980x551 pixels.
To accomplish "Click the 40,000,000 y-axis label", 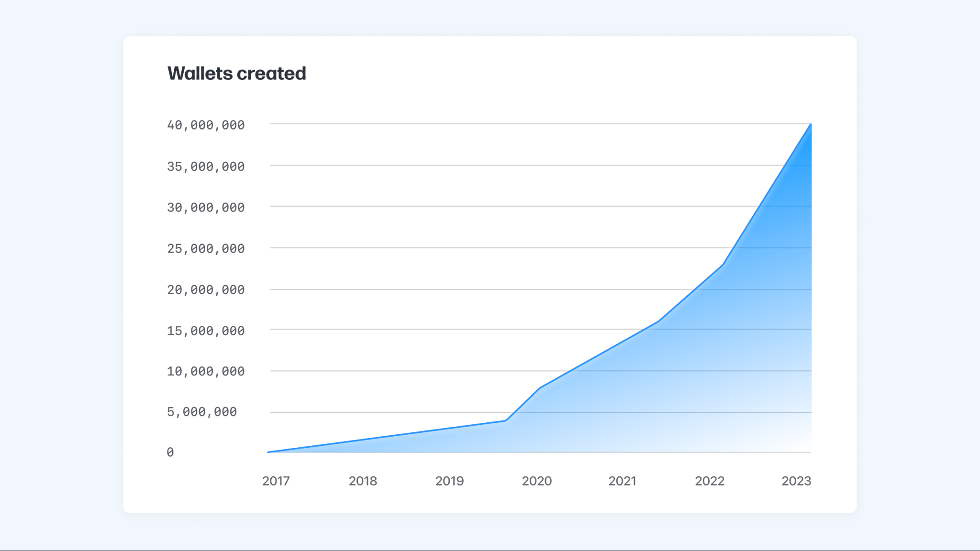I will (x=206, y=125).
